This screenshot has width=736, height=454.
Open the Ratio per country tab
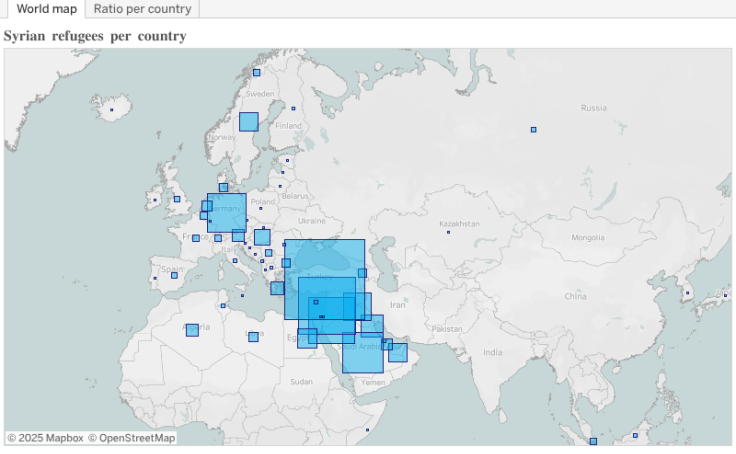coord(141,9)
